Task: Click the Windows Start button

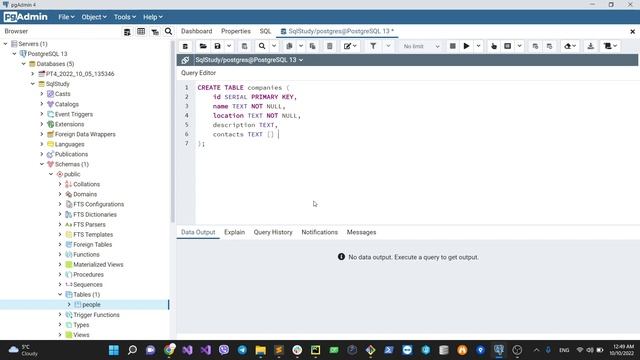Action: tap(114, 350)
